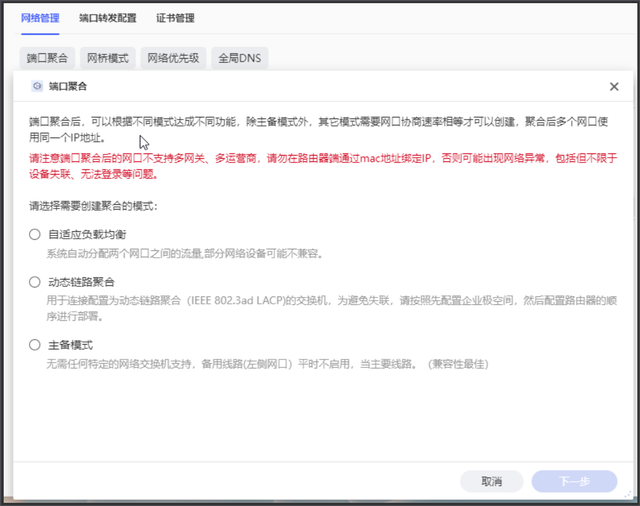Click the 端口聚合 dialog title icon
Viewport: 640px width, 506px height.
pos(37,86)
